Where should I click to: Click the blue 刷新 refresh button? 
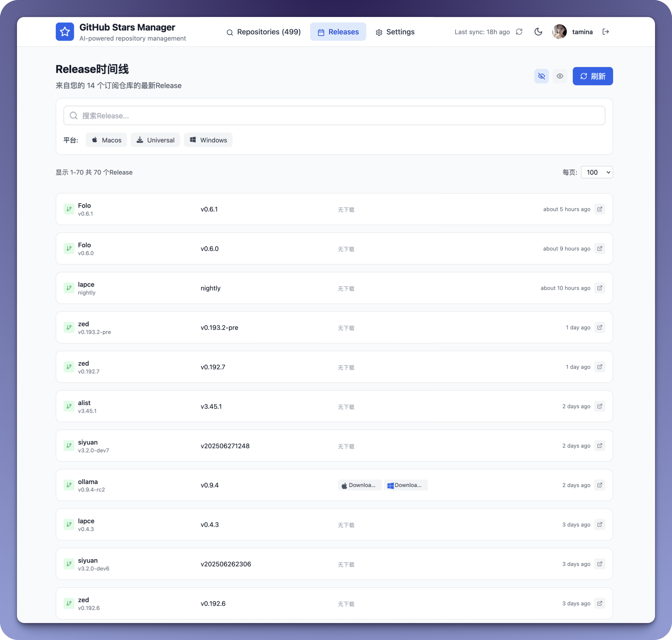coord(592,76)
